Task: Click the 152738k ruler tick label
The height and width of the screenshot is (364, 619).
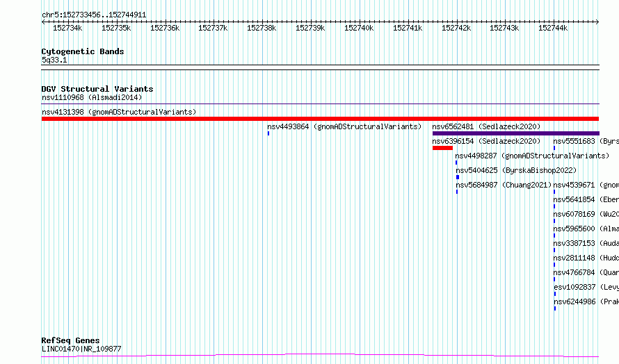Action: point(262,28)
